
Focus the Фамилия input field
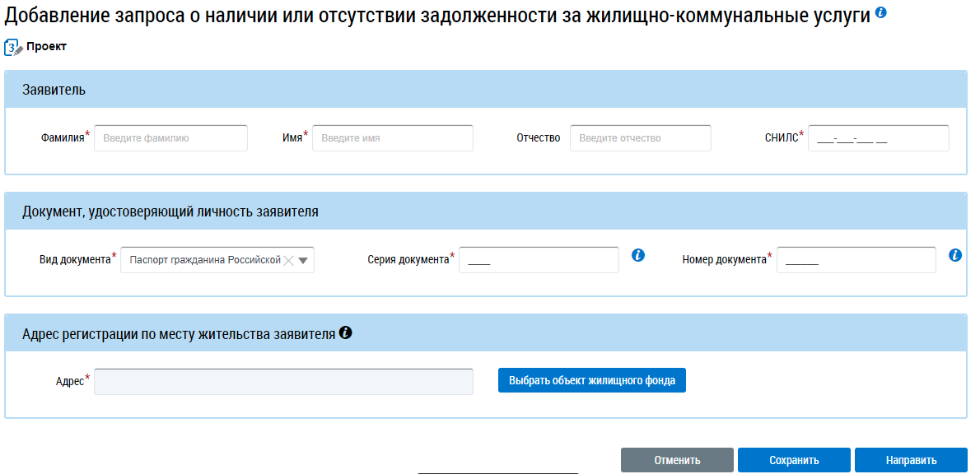click(x=170, y=138)
